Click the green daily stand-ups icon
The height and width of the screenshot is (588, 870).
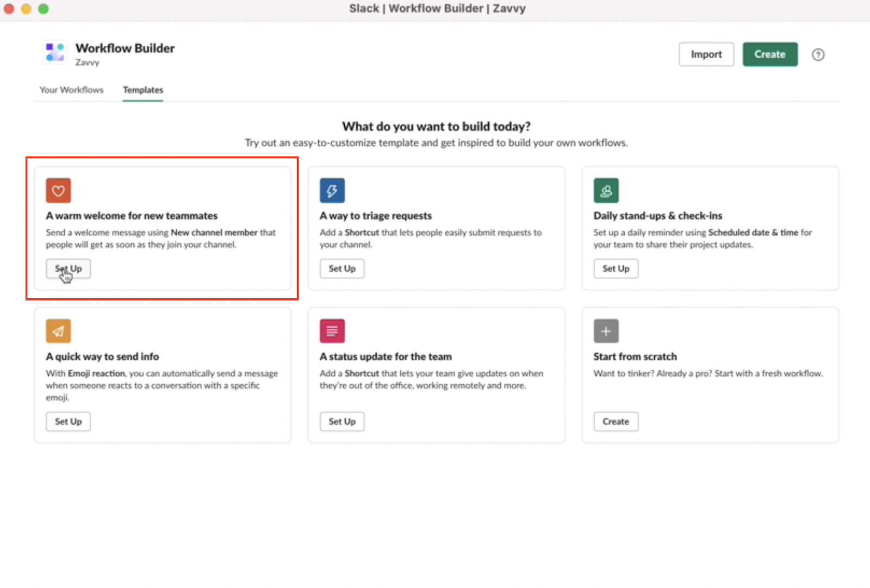[x=606, y=190]
